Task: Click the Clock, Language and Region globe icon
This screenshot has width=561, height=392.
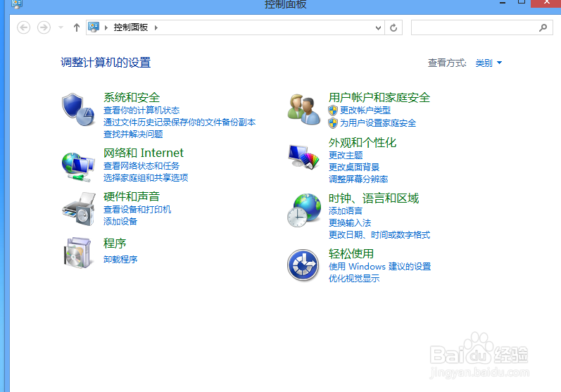Action: (304, 210)
